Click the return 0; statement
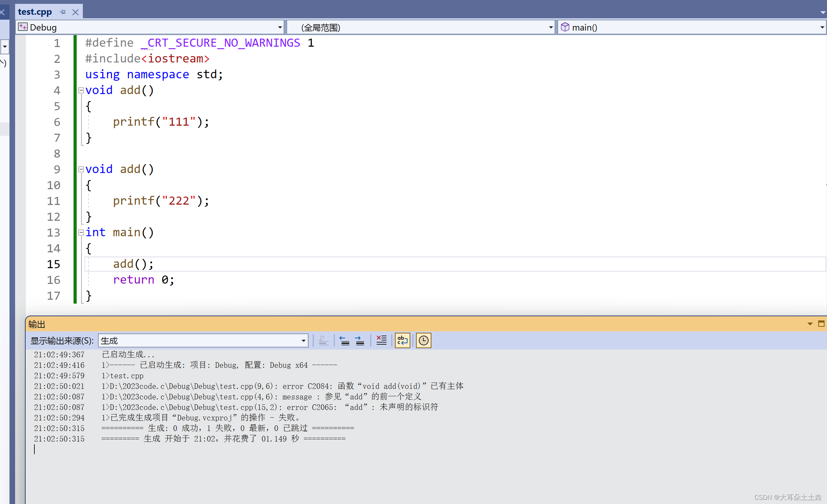827x504 pixels. (144, 280)
